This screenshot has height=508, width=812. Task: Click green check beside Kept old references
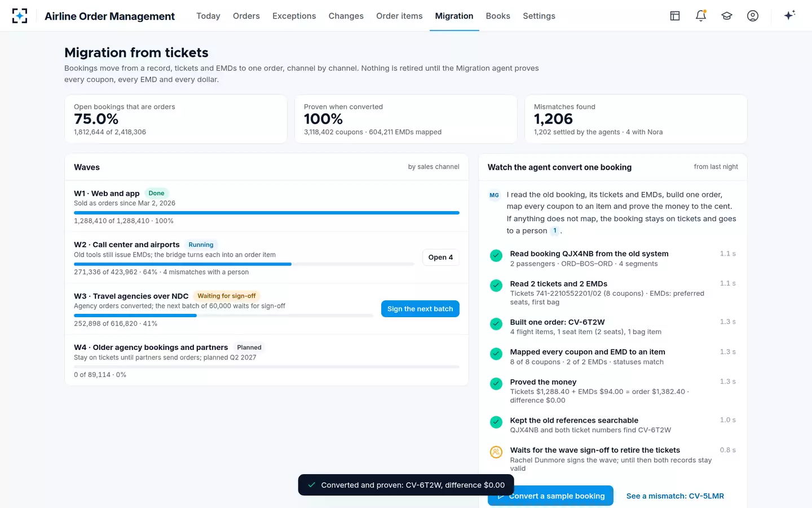(496, 422)
